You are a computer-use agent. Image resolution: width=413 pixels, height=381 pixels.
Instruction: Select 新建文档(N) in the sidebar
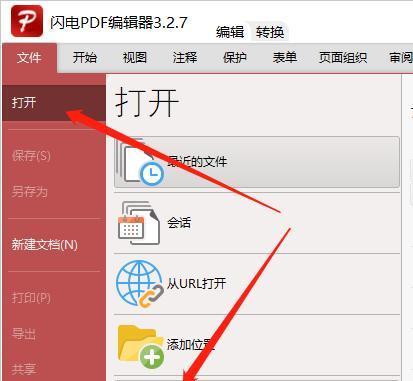coord(45,245)
